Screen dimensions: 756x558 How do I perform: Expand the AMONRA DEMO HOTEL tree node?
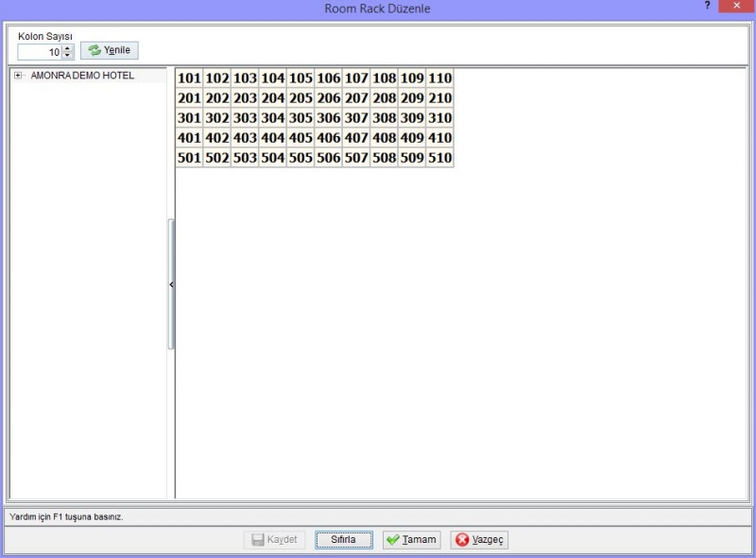pos(18,76)
